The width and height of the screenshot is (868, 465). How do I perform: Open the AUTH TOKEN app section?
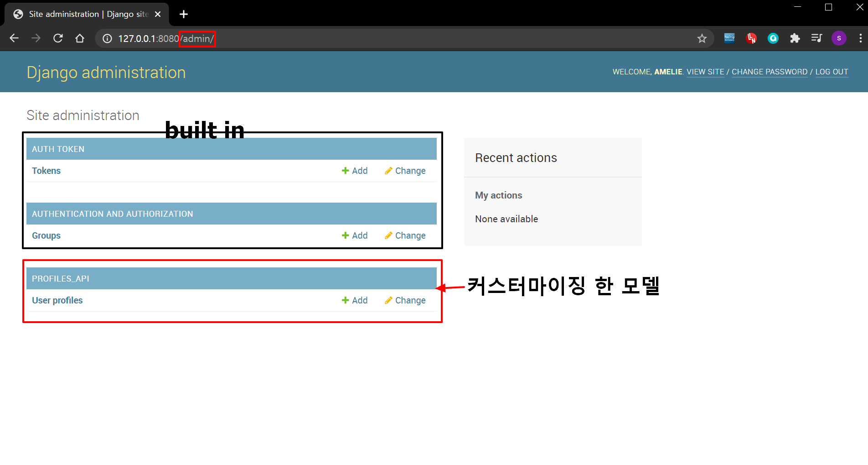[58, 149]
